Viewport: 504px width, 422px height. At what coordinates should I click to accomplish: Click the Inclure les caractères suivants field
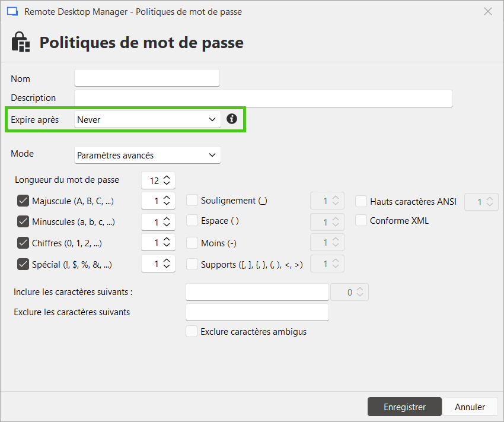tap(257, 291)
